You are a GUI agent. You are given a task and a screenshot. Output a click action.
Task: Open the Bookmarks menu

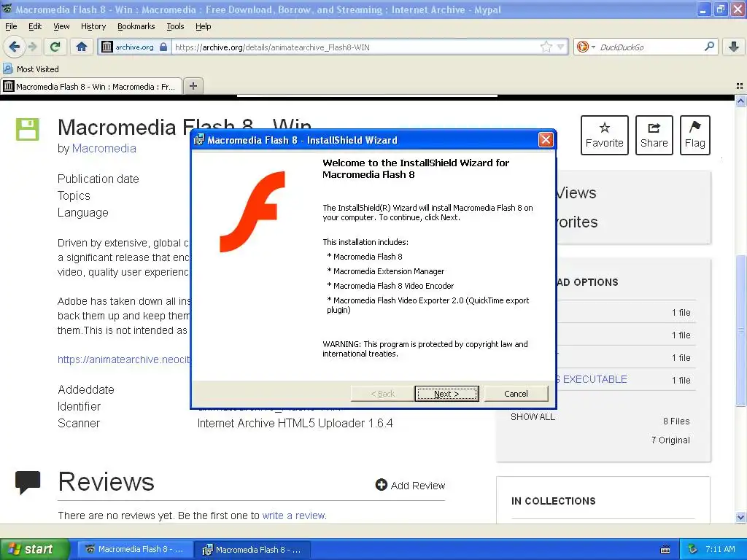(x=136, y=26)
